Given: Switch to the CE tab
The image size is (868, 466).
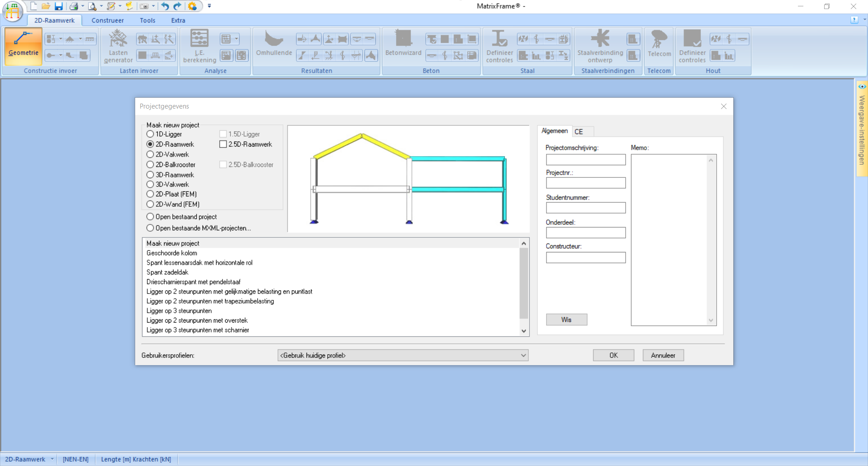Looking at the screenshot, I should point(579,132).
